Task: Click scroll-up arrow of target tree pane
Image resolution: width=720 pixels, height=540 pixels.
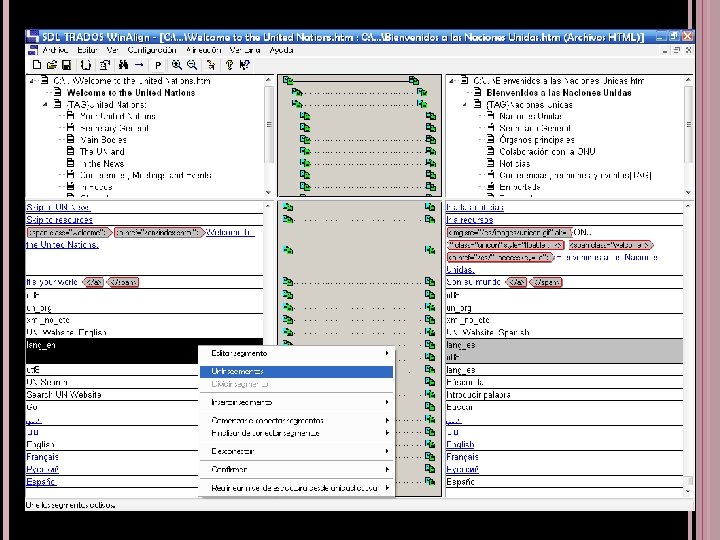Action: (688, 80)
